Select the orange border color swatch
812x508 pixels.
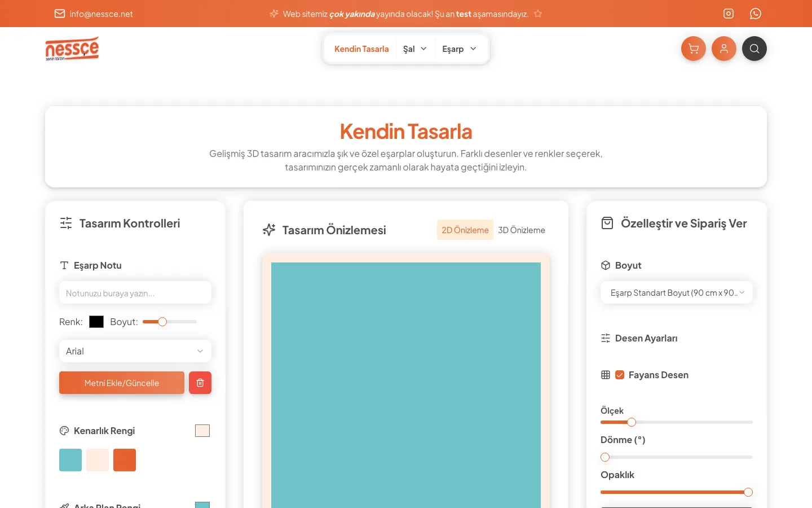click(x=125, y=460)
